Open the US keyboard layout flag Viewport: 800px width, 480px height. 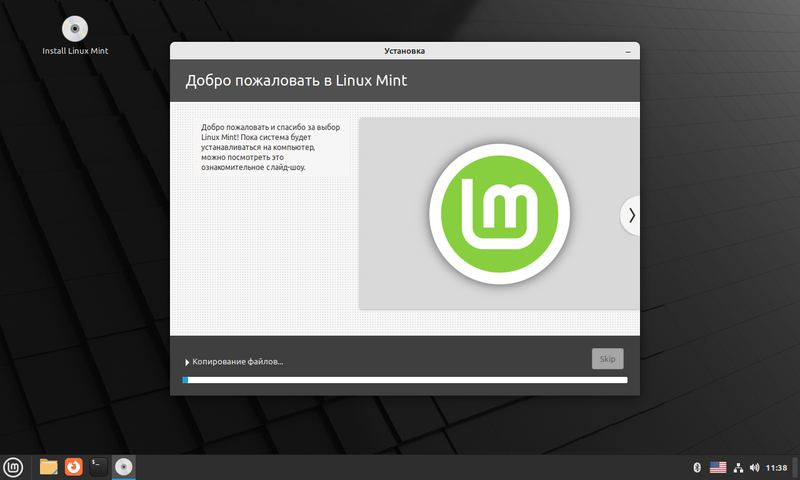718,467
